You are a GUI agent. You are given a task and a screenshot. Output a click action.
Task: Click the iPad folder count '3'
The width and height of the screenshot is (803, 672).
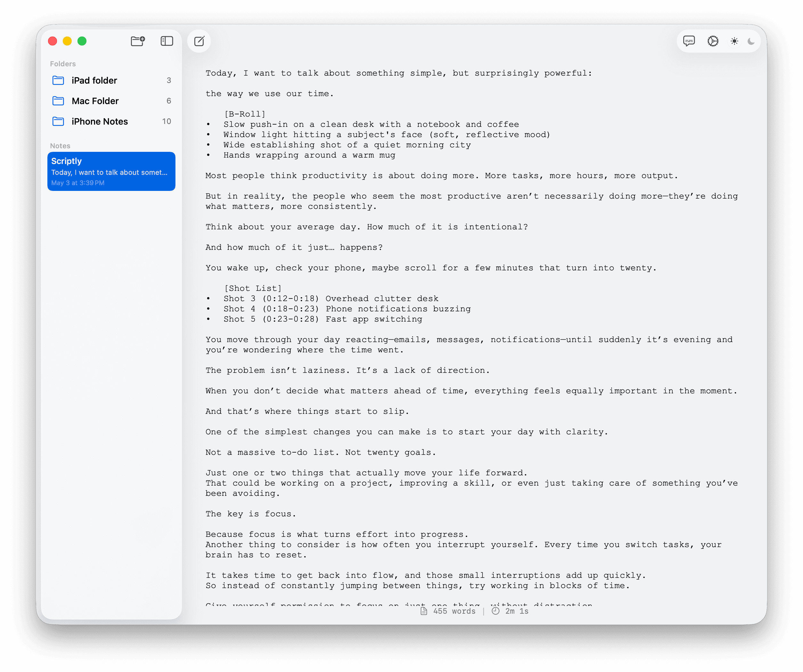pyautogui.click(x=169, y=80)
